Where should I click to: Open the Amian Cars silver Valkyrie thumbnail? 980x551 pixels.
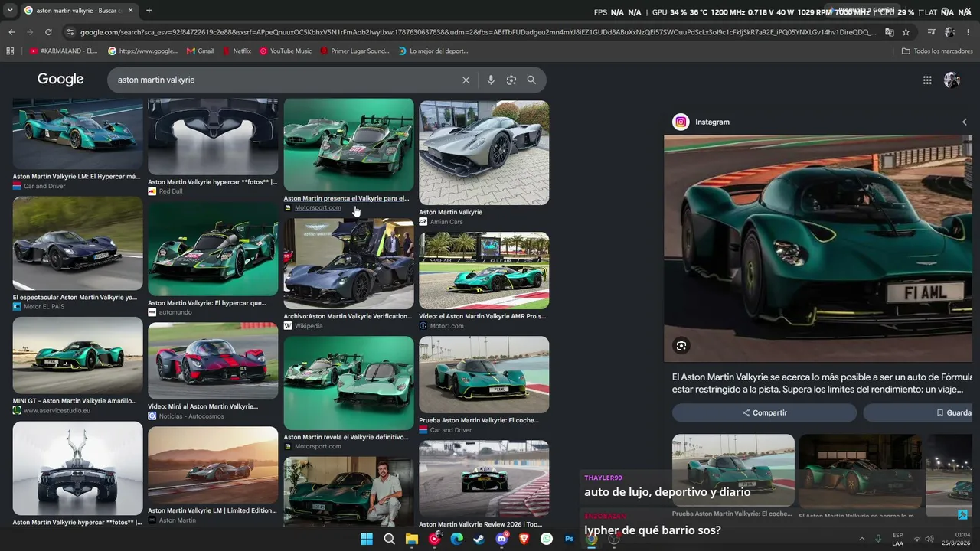click(484, 153)
